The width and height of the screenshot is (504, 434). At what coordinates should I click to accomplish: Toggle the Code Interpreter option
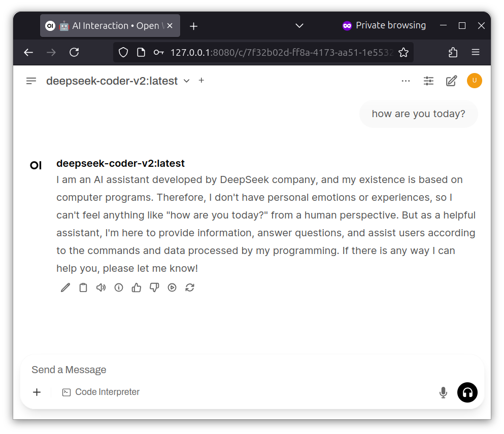pyautogui.click(x=101, y=392)
